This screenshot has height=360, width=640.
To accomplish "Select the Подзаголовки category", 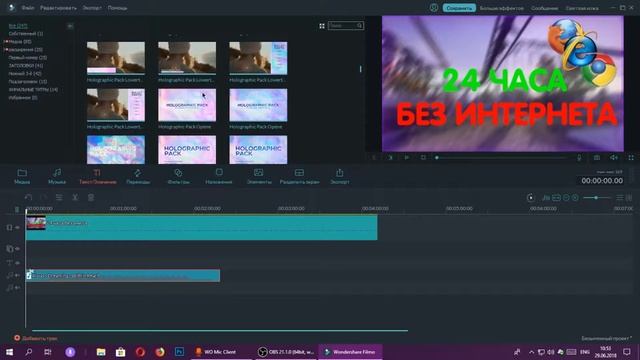I will pos(28,82).
